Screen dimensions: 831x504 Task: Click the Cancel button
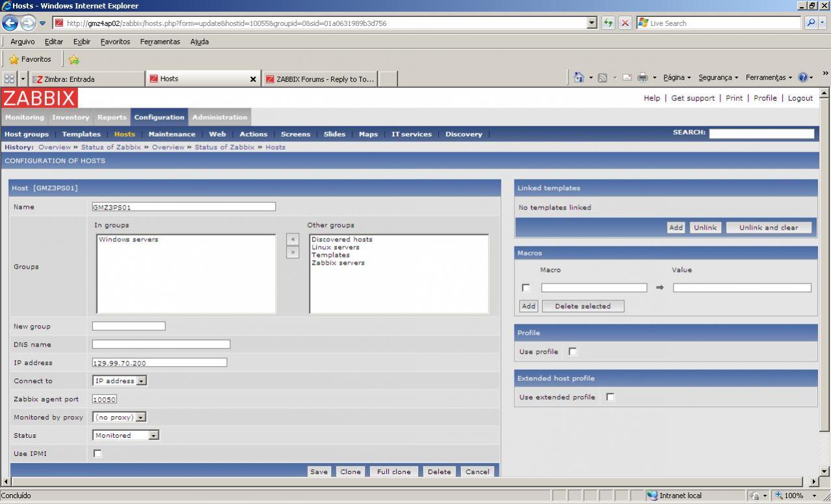(x=477, y=471)
